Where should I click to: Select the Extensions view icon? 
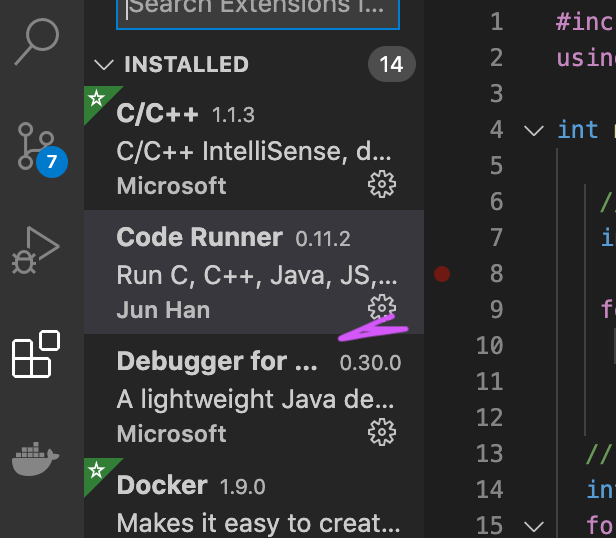(x=36, y=354)
